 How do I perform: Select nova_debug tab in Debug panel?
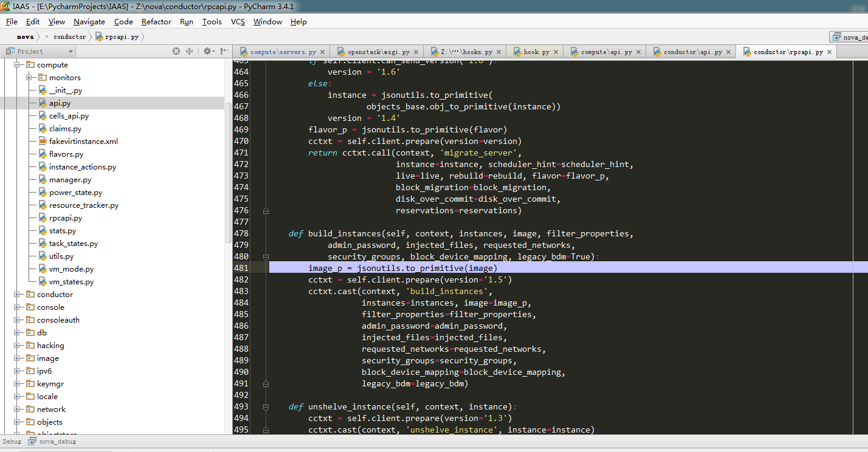pos(53,442)
